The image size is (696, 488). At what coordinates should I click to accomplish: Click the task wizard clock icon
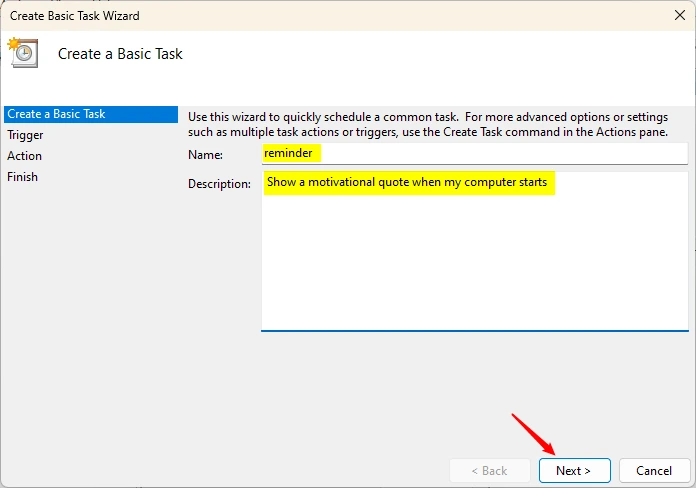pos(23,52)
